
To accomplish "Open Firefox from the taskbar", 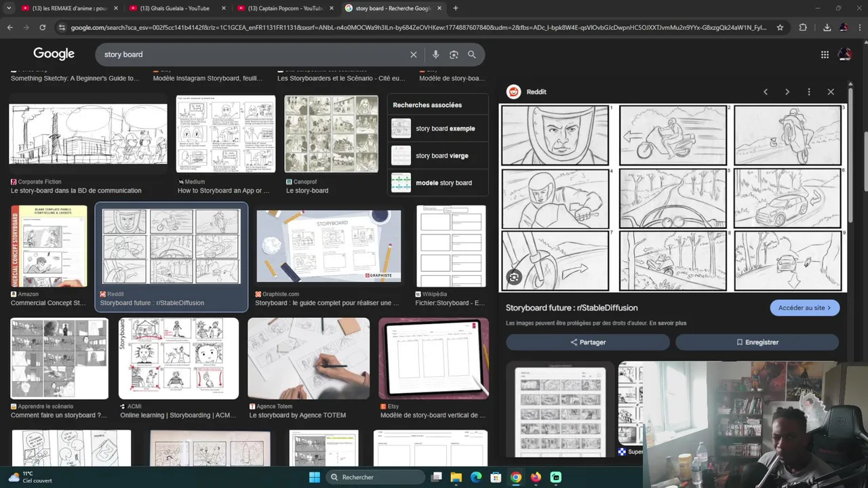I will point(536,477).
